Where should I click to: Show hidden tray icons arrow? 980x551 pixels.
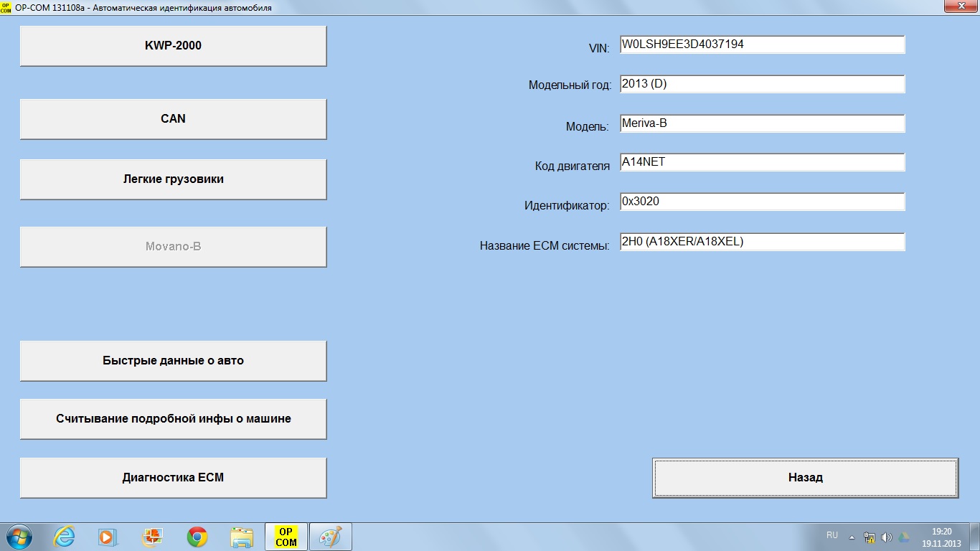tap(852, 537)
